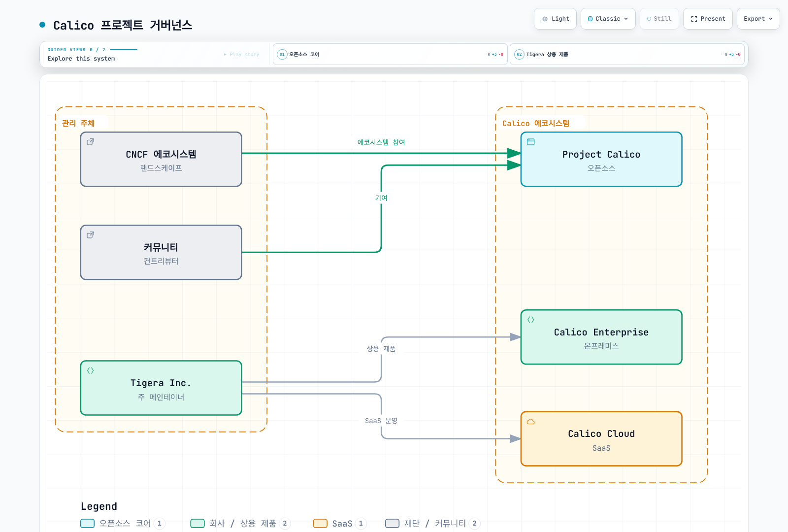Screen dimensions: 788x532
Task: Click the code brackets icon on Calico Enterprise node
Action: pyautogui.click(x=531, y=320)
